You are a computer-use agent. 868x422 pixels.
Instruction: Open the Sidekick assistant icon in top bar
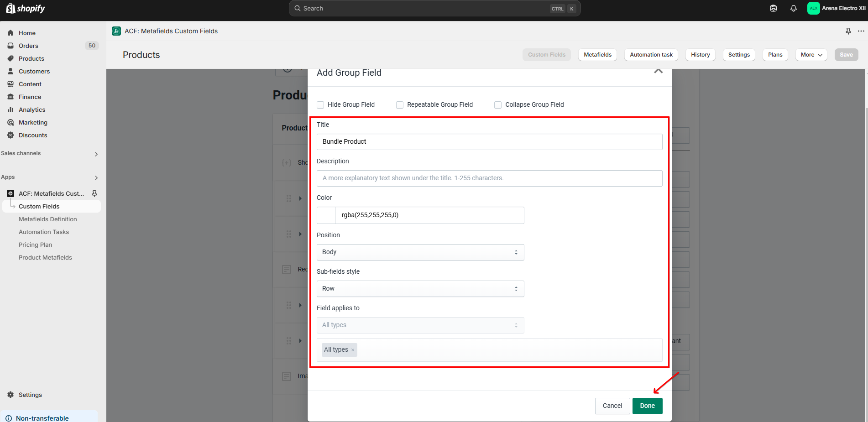pos(774,8)
